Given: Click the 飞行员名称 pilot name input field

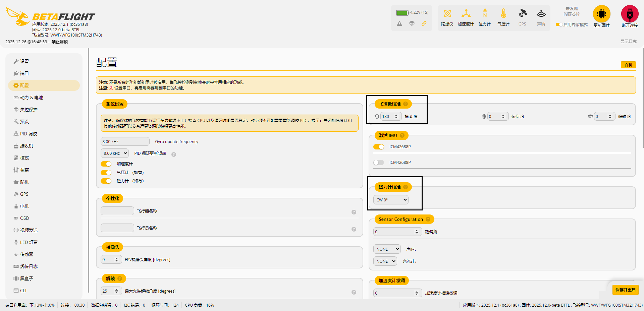Looking at the screenshot, I should [117, 228].
